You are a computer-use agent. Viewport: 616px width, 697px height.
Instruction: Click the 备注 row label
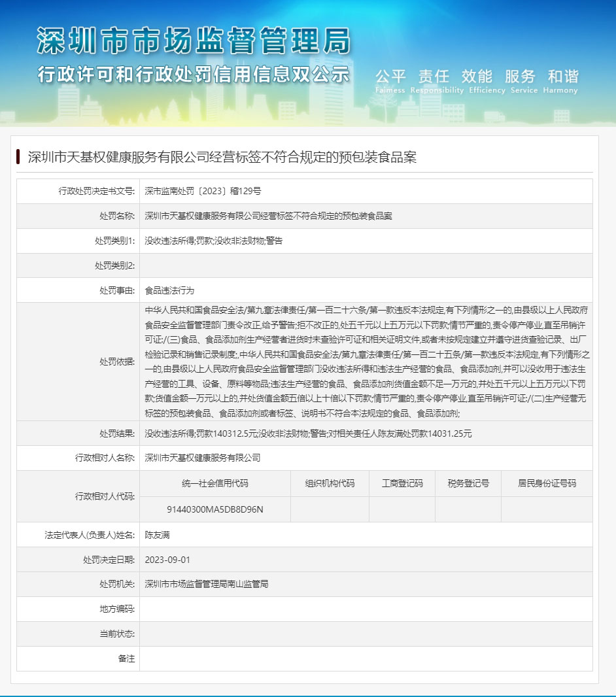tap(126, 659)
